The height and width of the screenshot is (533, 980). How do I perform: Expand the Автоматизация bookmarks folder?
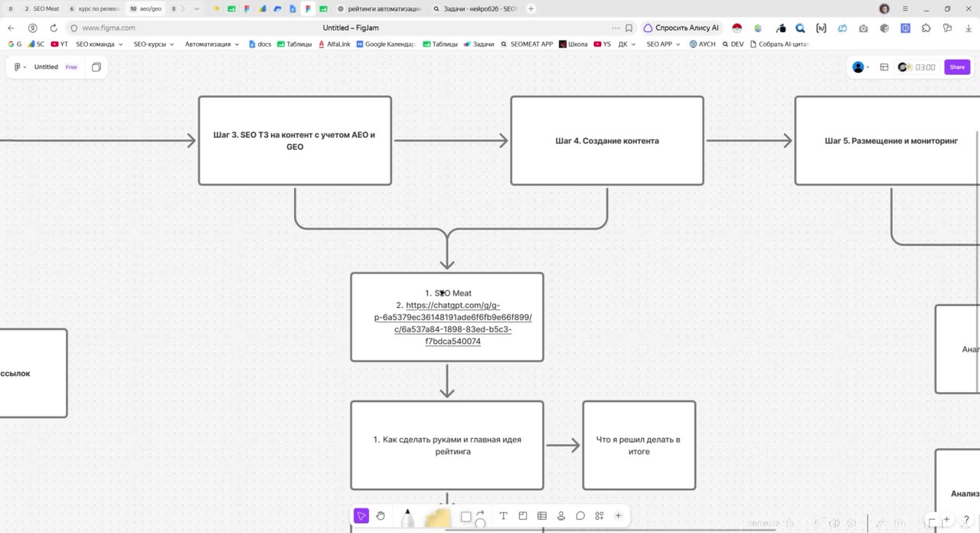(212, 44)
